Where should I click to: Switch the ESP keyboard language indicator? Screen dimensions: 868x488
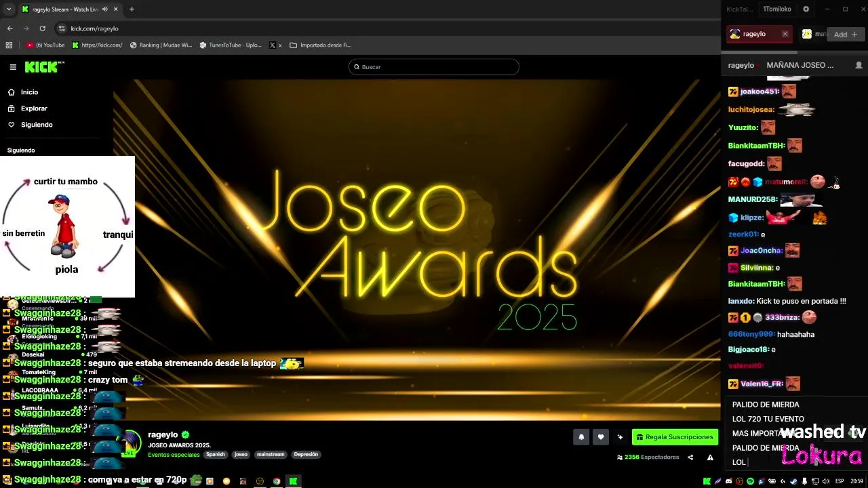pos(840,481)
